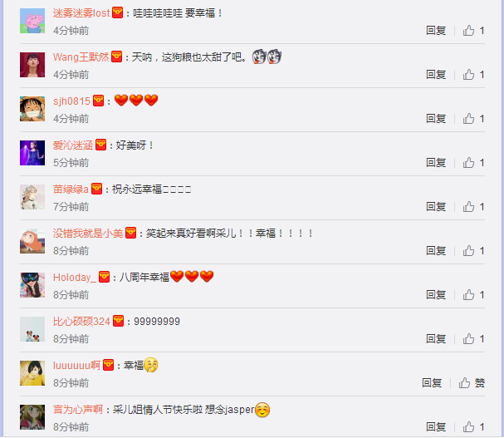
Task: Reply to 迷雾迷雾lost's comment
Action: tap(436, 31)
